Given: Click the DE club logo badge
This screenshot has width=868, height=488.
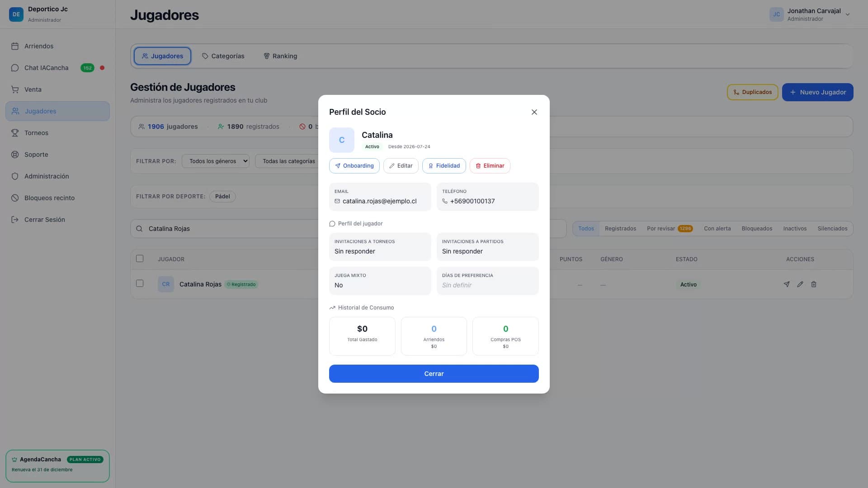Looking at the screenshot, I should point(16,14).
